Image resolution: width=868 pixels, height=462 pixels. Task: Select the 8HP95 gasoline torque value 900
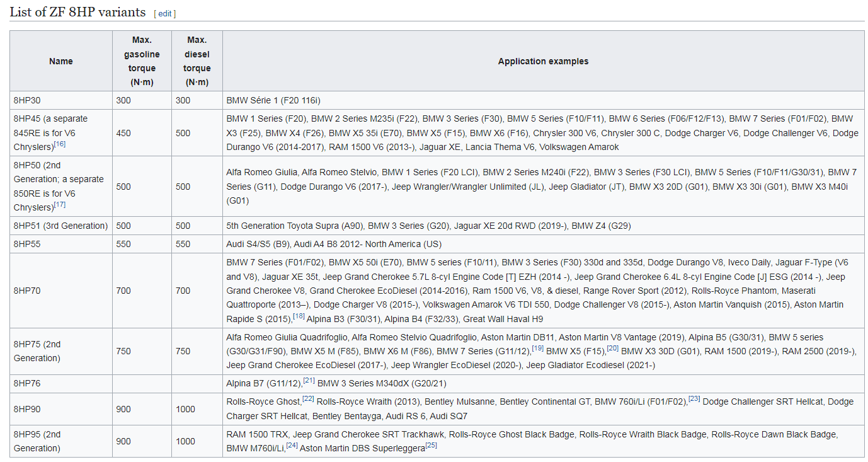click(123, 441)
